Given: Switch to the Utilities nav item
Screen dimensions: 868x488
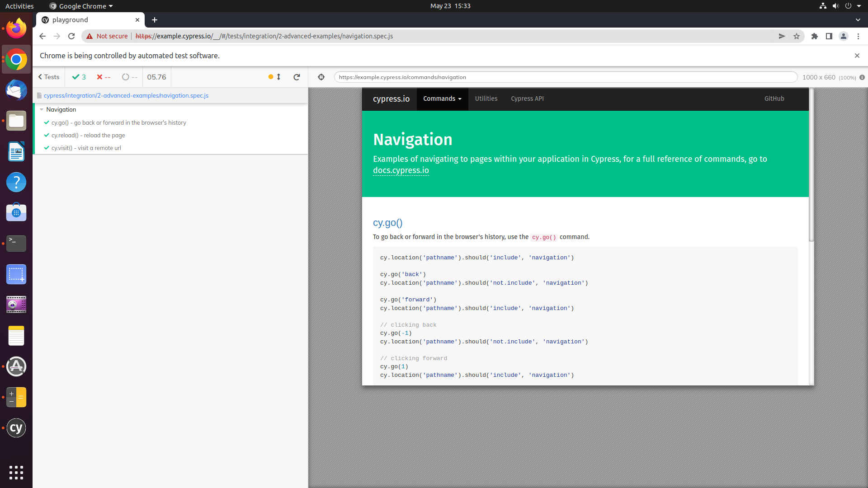Looking at the screenshot, I should pos(486,99).
